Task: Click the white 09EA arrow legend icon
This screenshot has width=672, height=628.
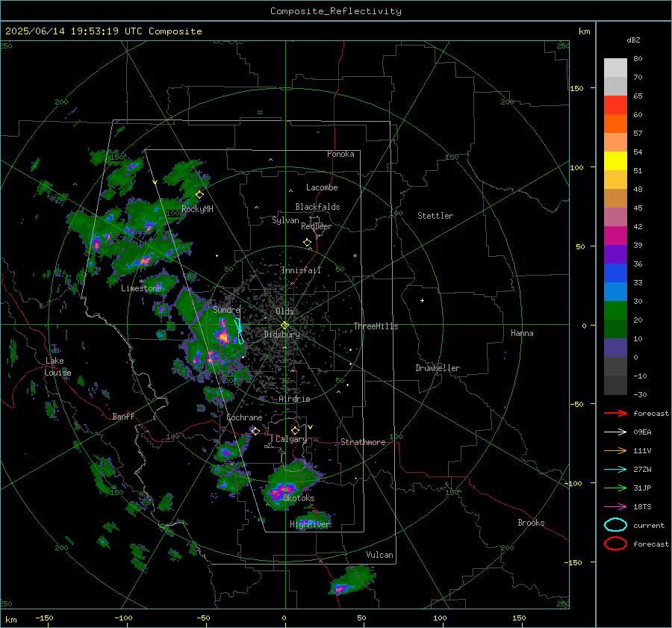Action: pyautogui.click(x=615, y=432)
